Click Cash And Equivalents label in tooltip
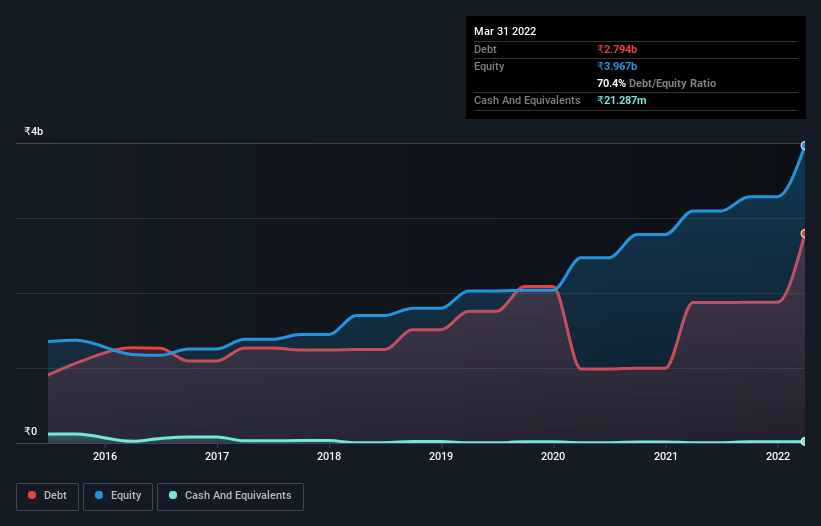 pos(527,100)
